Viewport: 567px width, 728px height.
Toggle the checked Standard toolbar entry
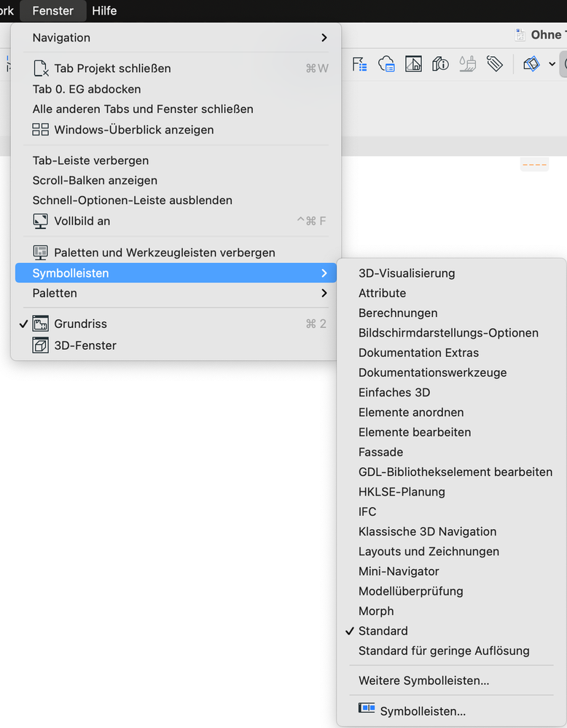(383, 631)
